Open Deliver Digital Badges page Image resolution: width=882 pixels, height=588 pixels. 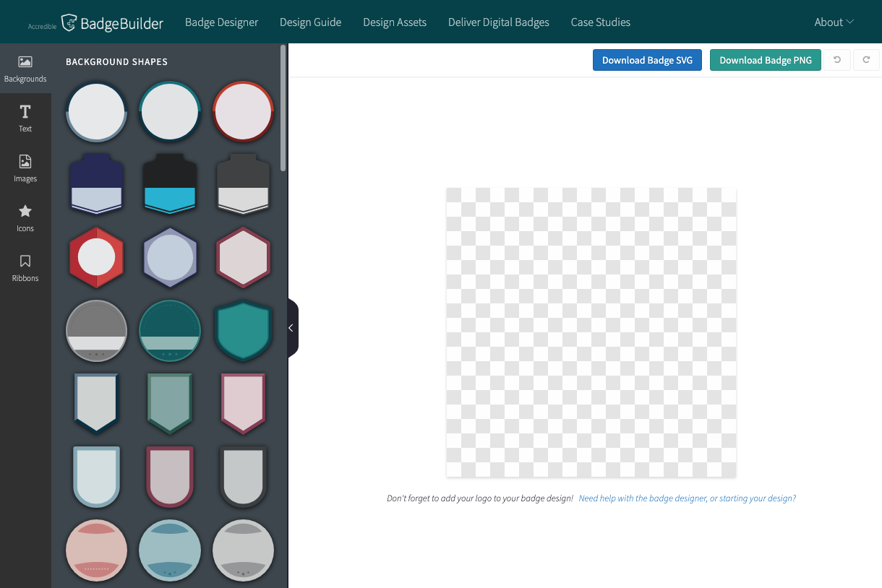[x=499, y=22]
